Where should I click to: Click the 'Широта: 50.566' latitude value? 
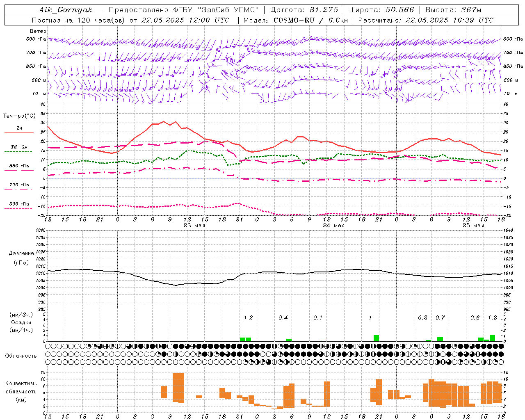point(381,10)
